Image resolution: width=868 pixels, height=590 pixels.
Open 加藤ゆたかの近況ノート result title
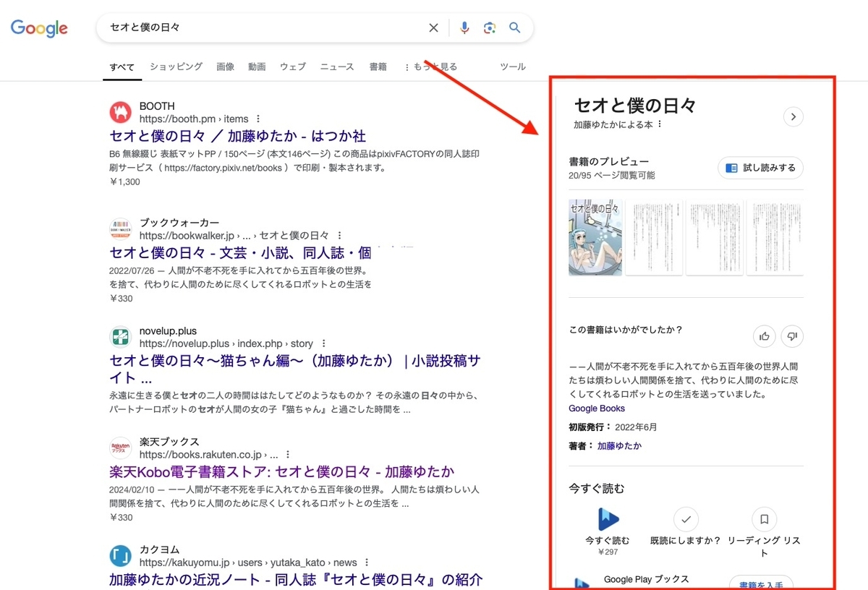[x=296, y=580]
